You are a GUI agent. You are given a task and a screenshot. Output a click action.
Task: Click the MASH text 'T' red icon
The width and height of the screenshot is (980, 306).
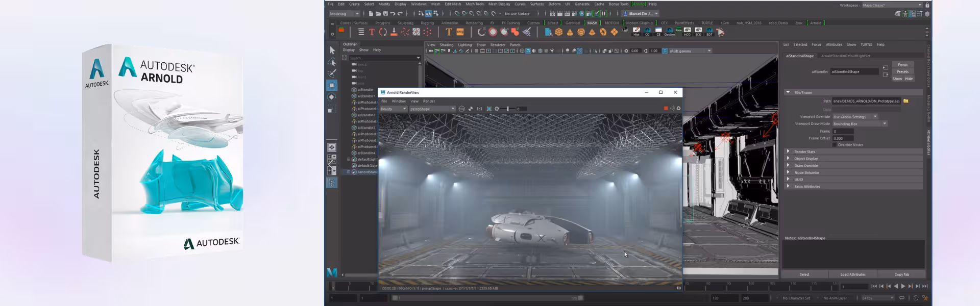372,32
